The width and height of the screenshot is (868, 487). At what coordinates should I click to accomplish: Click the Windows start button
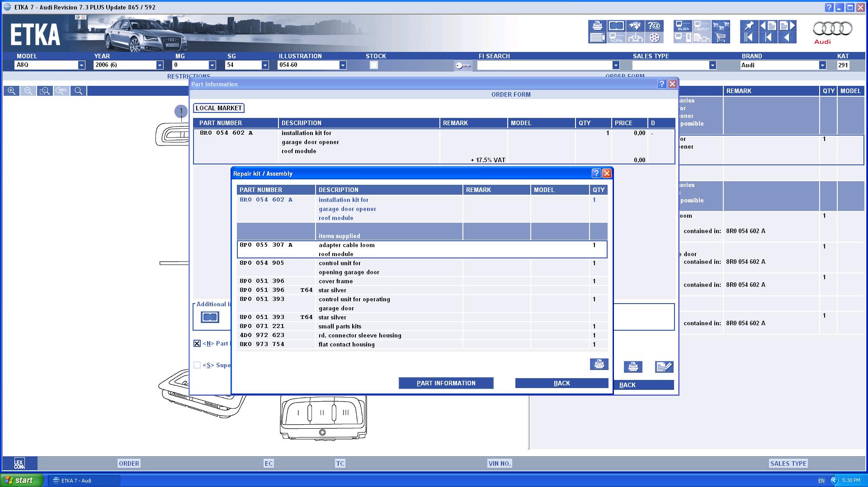(x=22, y=480)
